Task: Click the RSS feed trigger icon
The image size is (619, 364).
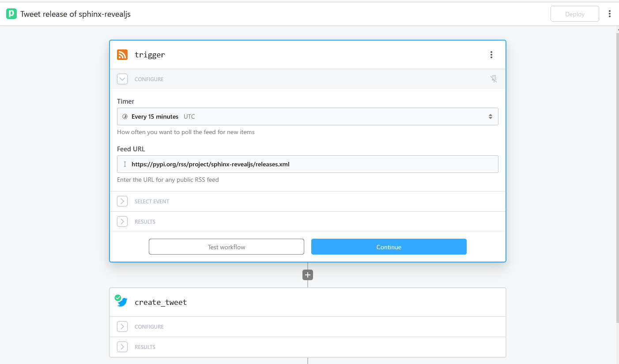Action: pos(122,55)
